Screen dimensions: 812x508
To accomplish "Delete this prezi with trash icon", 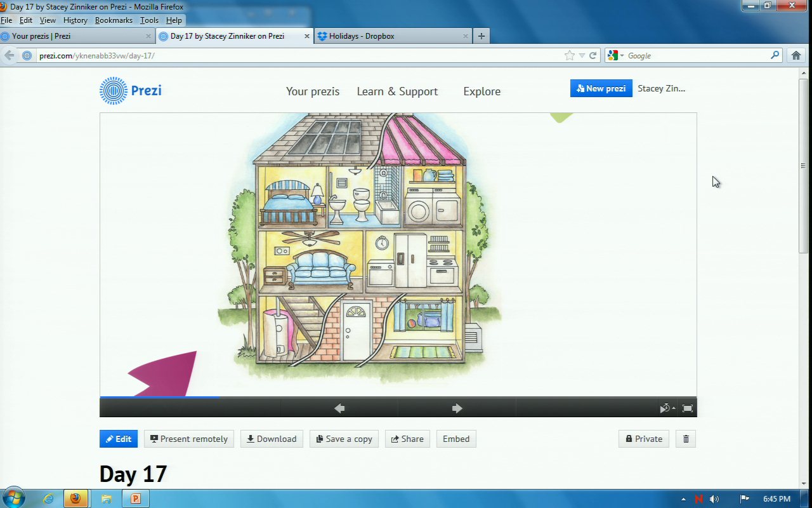I will click(686, 439).
